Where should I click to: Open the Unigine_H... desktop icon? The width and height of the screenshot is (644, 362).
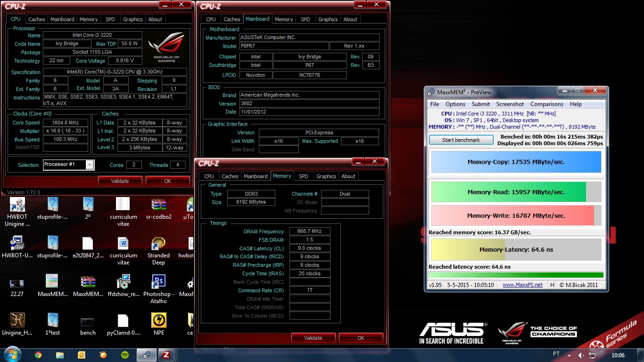[17, 324]
